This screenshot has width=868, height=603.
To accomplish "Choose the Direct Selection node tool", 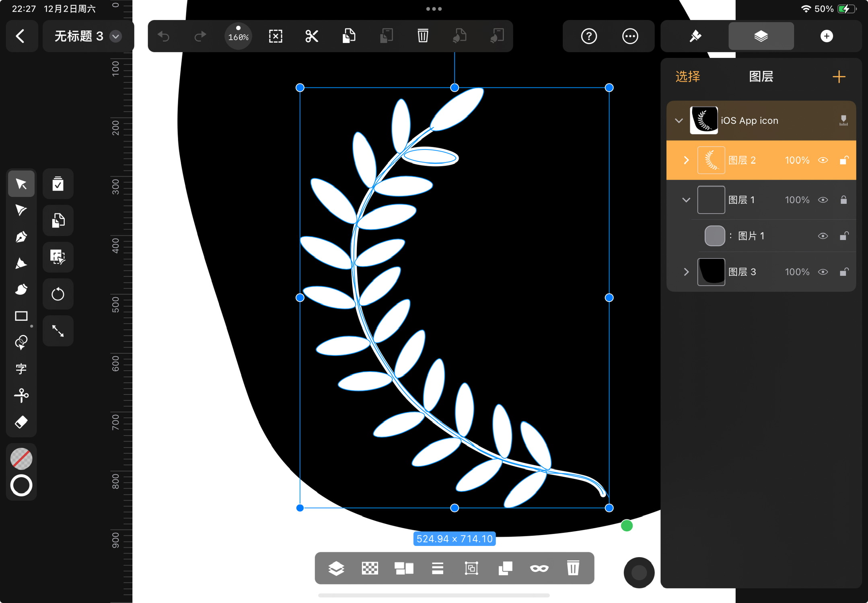I will 21,210.
